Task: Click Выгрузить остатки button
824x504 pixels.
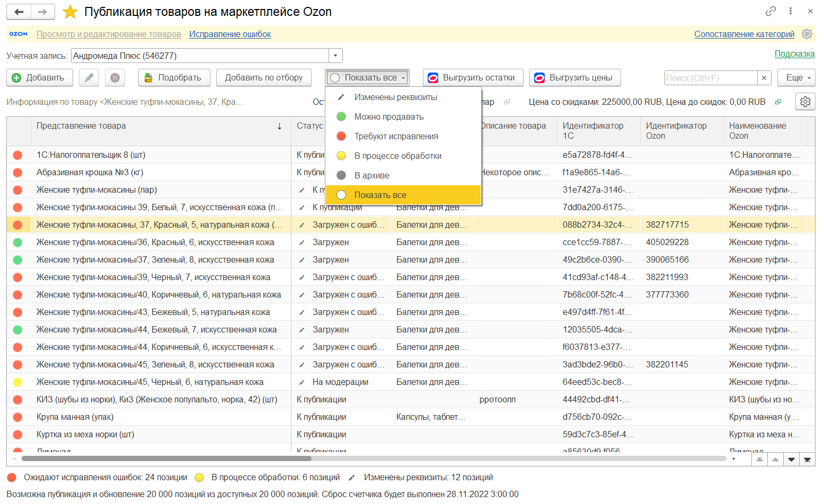Action: [473, 78]
